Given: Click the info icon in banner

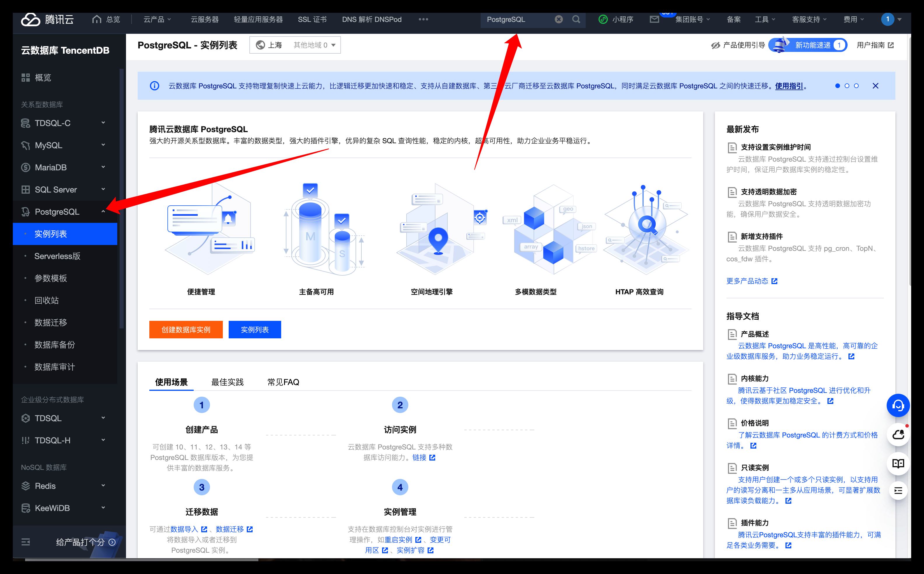Looking at the screenshot, I should [155, 86].
